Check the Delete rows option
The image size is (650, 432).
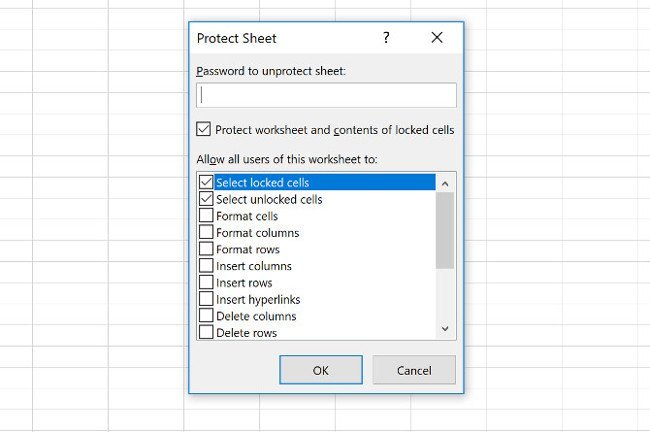point(206,332)
